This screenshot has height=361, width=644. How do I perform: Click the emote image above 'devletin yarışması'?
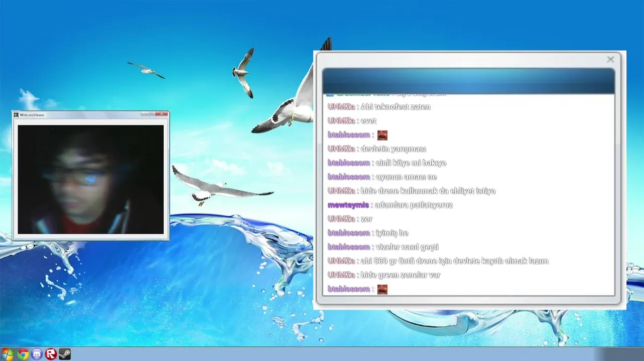[382, 135]
